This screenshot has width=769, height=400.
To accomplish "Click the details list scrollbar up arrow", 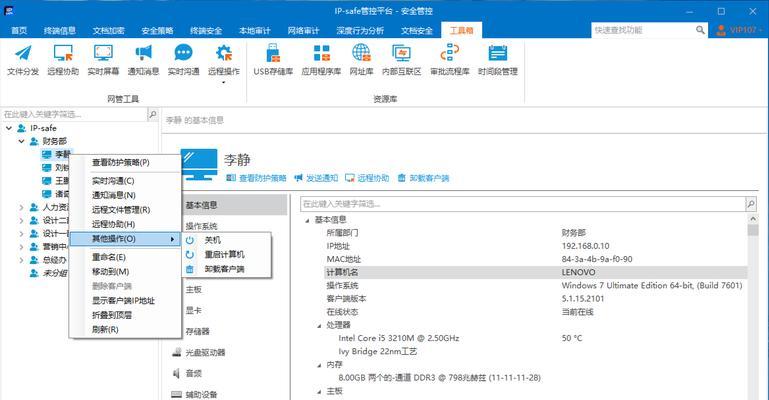I will click(753, 219).
